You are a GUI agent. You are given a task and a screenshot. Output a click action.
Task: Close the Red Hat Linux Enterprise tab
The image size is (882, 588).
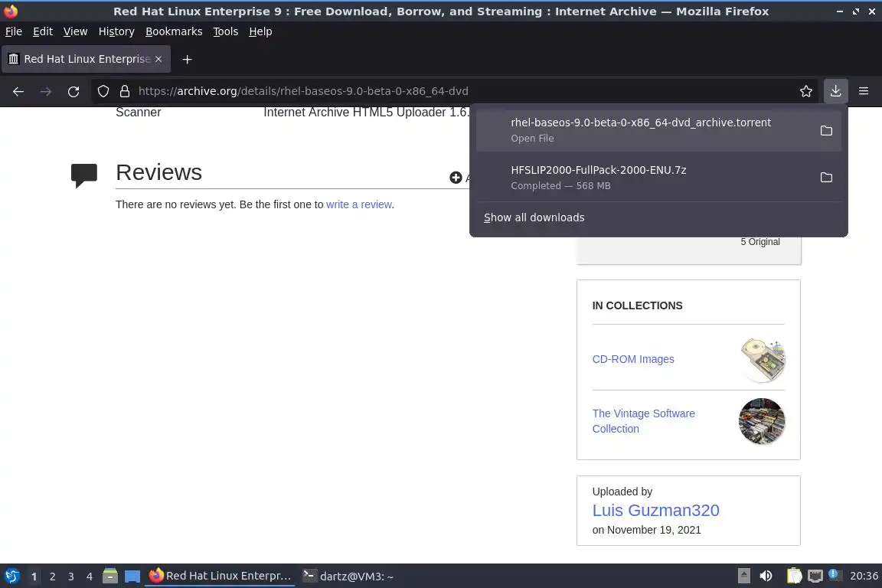[158, 59]
